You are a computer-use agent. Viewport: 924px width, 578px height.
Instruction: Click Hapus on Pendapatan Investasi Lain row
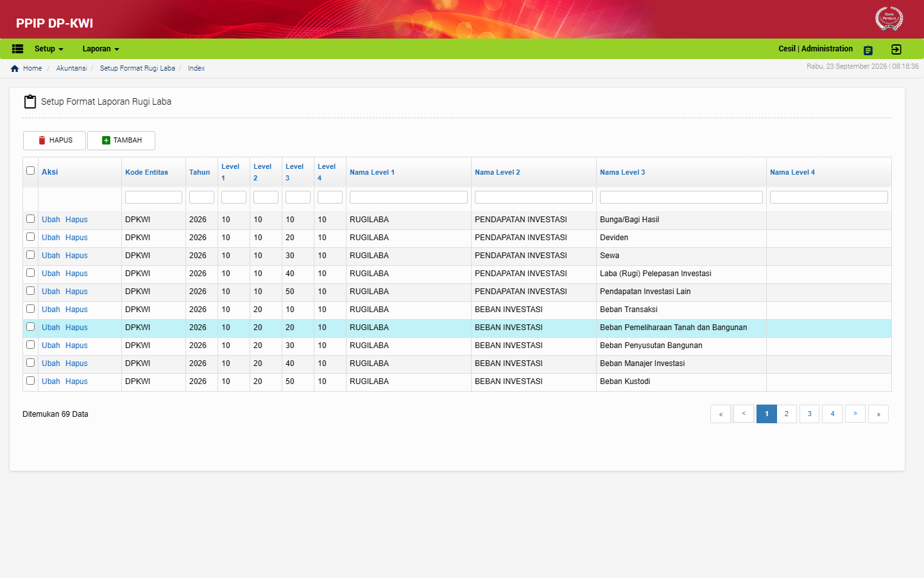click(76, 292)
